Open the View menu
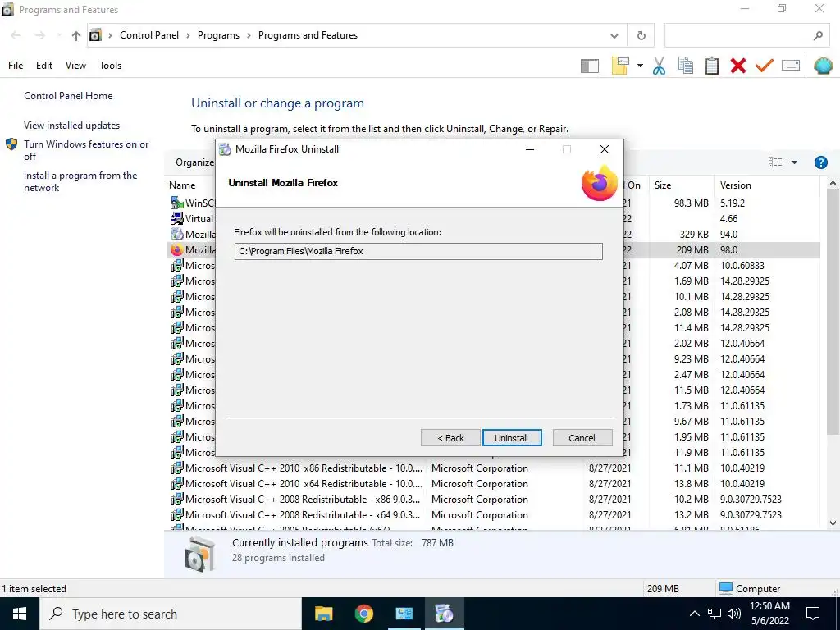 75,66
